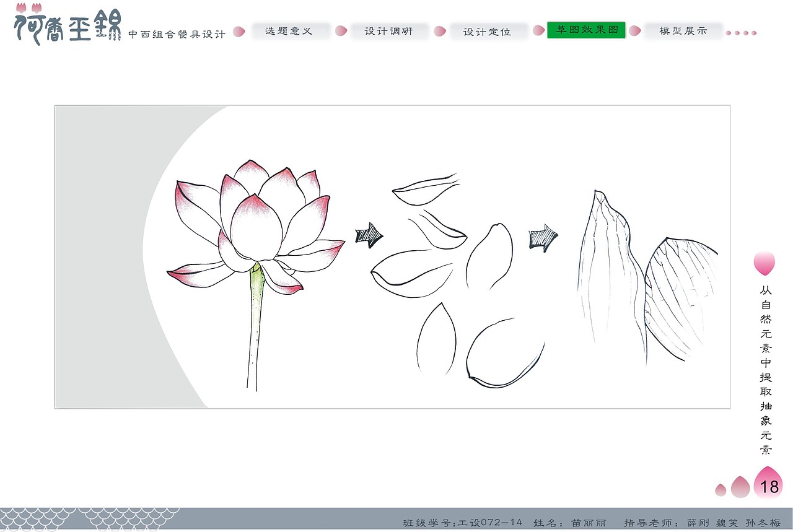Click the hatched arrow pointing to the leaf sketches
793x532 pixels.
[543, 238]
